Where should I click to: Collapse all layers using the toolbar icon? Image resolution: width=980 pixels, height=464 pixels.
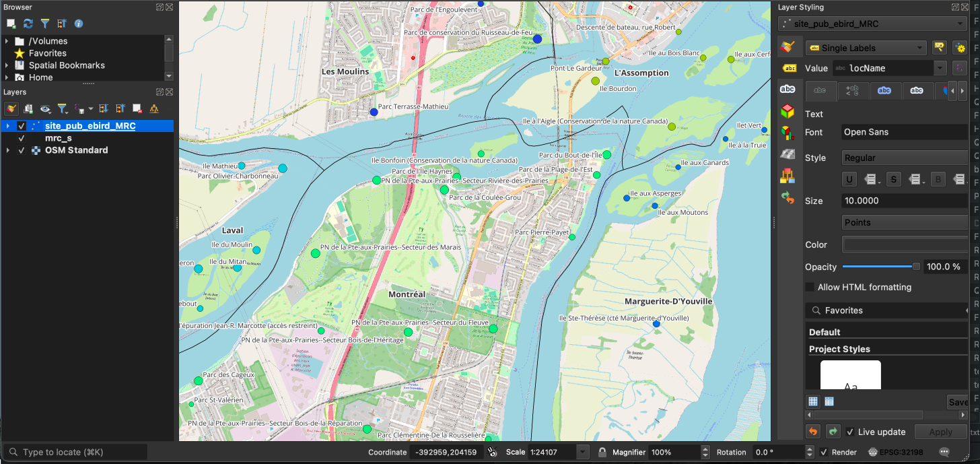120,108
